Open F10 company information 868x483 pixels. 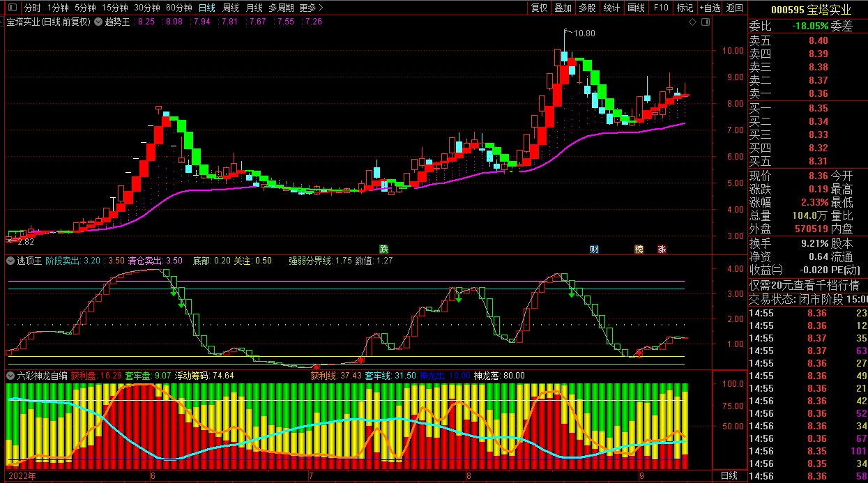point(661,8)
